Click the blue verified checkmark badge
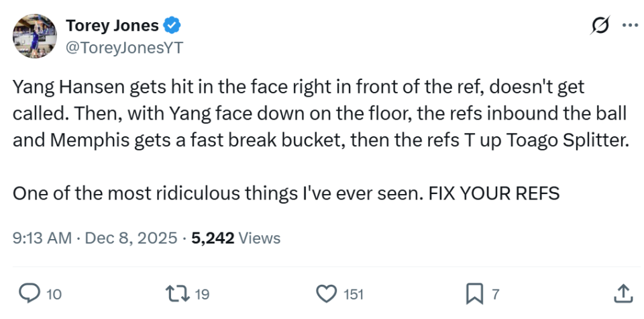644x319 pixels. [x=173, y=26]
